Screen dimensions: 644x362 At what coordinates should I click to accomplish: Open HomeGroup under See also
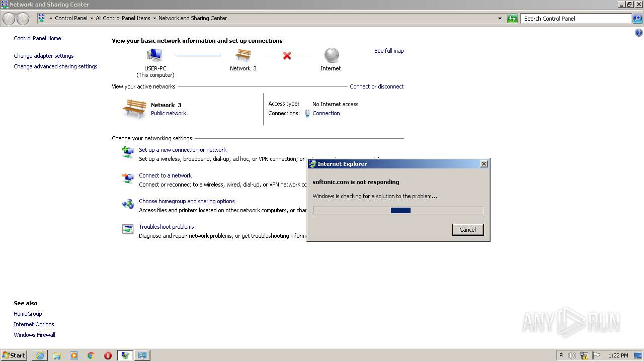(28, 314)
